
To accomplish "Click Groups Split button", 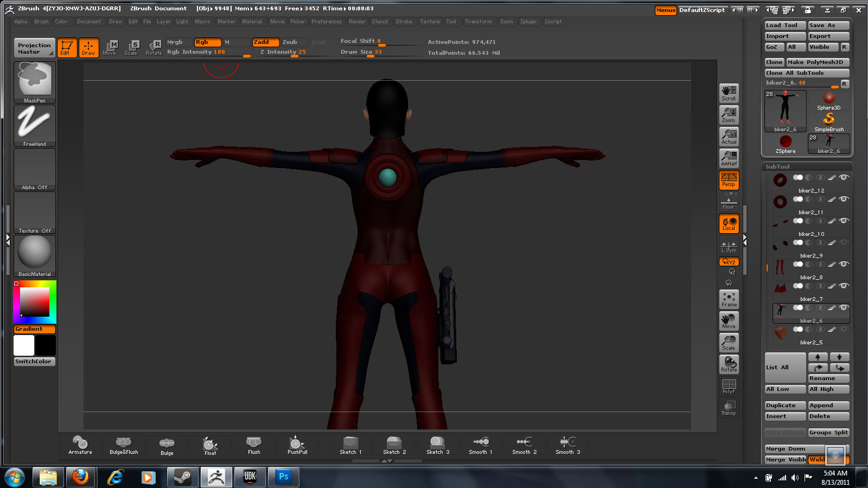I will pyautogui.click(x=828, y=433).
